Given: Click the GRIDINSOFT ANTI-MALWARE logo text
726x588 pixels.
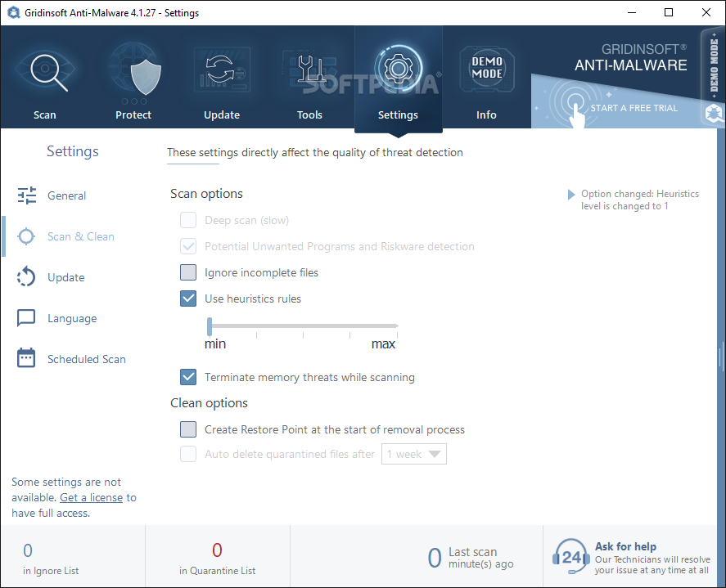Looking at the screenshot, I should click(630, 58).
